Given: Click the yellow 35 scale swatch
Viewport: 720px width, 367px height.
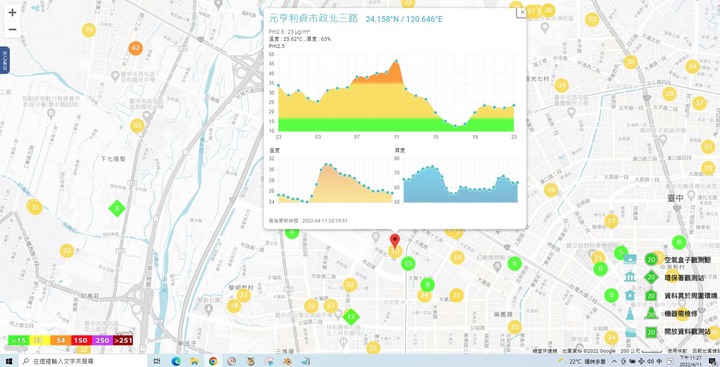Looking at the screenshot, I should pos(40,340).
